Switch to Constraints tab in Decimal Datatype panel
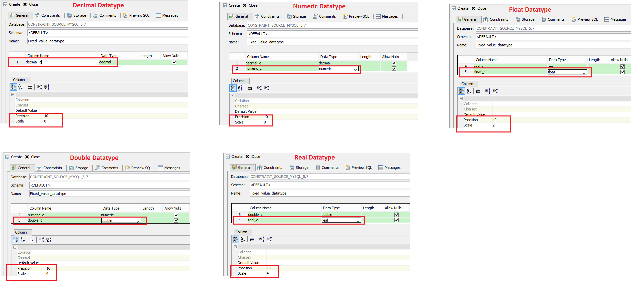The width and height of the screenshot is (644, 303). point(48,15)
